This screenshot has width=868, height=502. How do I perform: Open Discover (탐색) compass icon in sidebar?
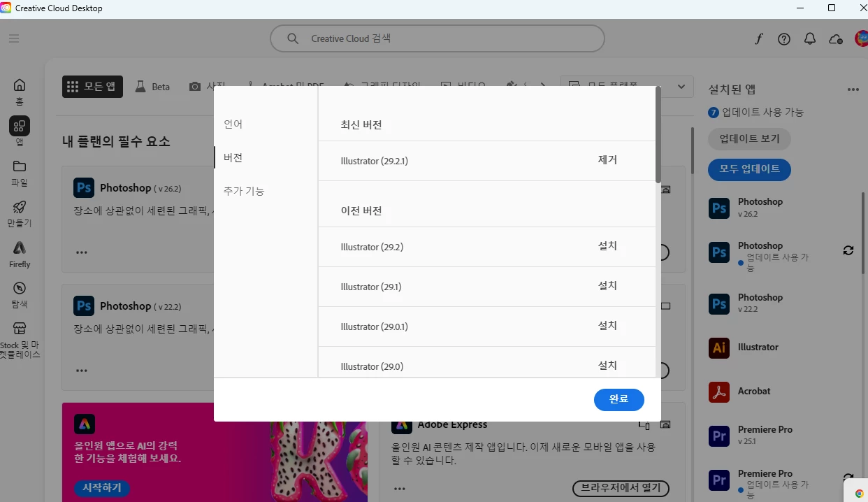[x=20, y=295]
